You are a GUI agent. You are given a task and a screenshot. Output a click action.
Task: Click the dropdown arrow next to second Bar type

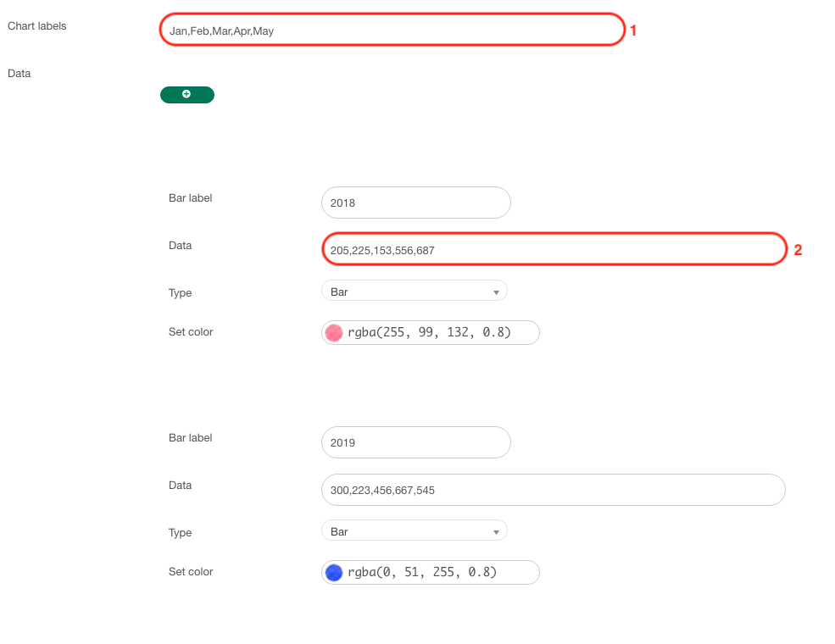coord(496,532)
